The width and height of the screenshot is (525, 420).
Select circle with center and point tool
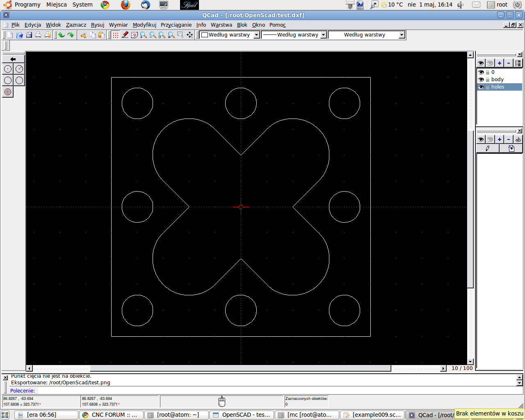point(8,69)
